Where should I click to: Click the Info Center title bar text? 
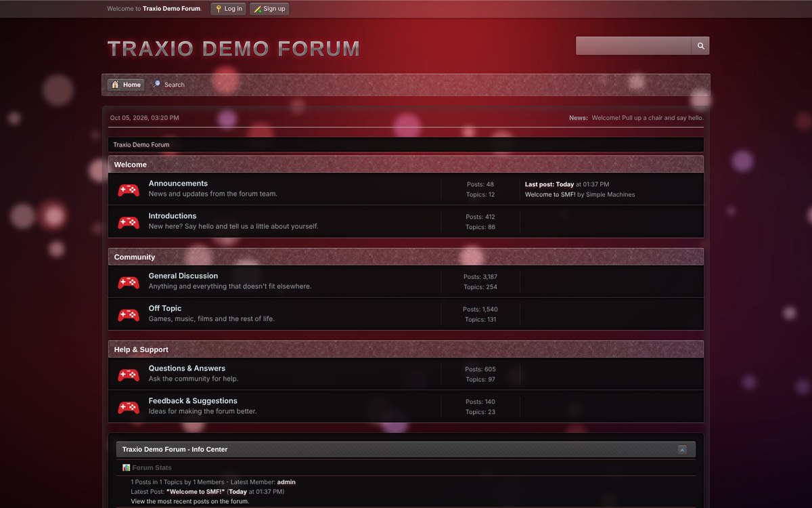tap(175, 450)
